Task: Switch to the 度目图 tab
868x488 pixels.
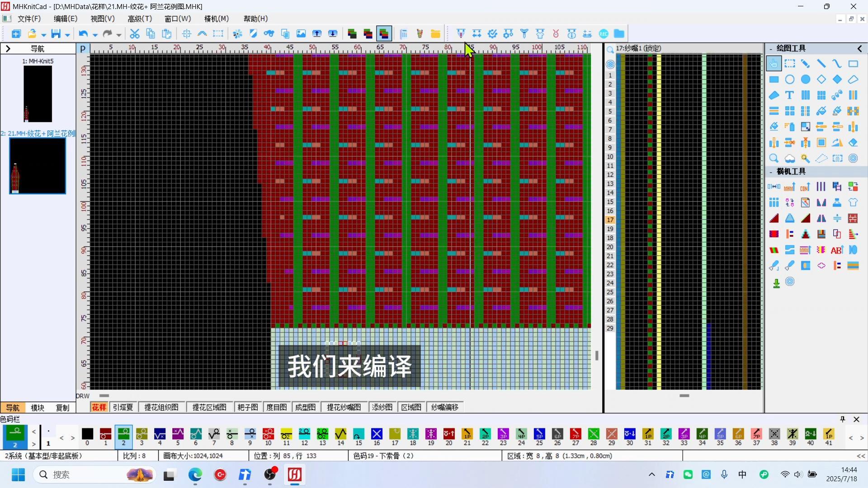Action: 276,408
